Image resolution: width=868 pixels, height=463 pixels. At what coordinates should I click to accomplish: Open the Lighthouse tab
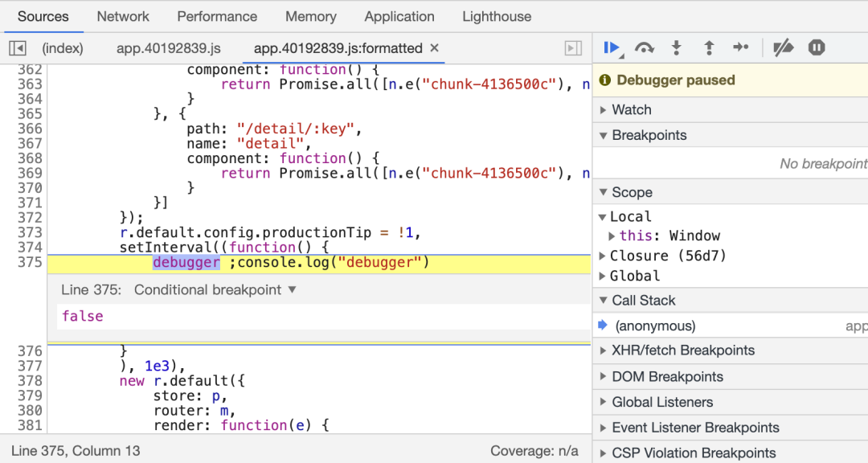pos(497,16)
